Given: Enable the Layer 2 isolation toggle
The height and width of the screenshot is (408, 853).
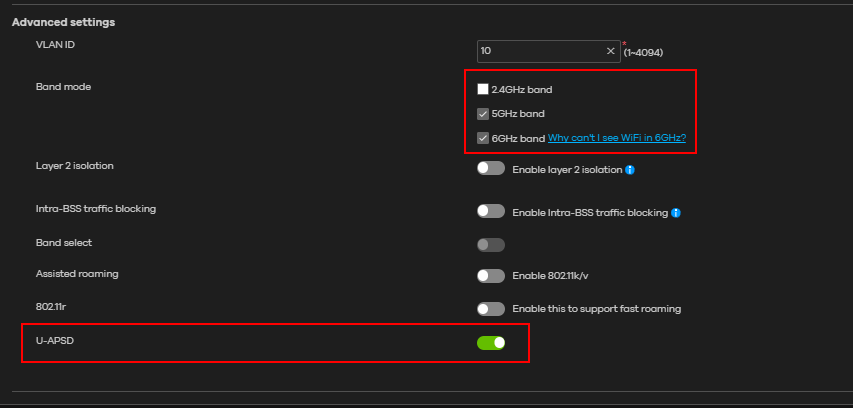Looking at the screenshot, I should coord(490,169).
